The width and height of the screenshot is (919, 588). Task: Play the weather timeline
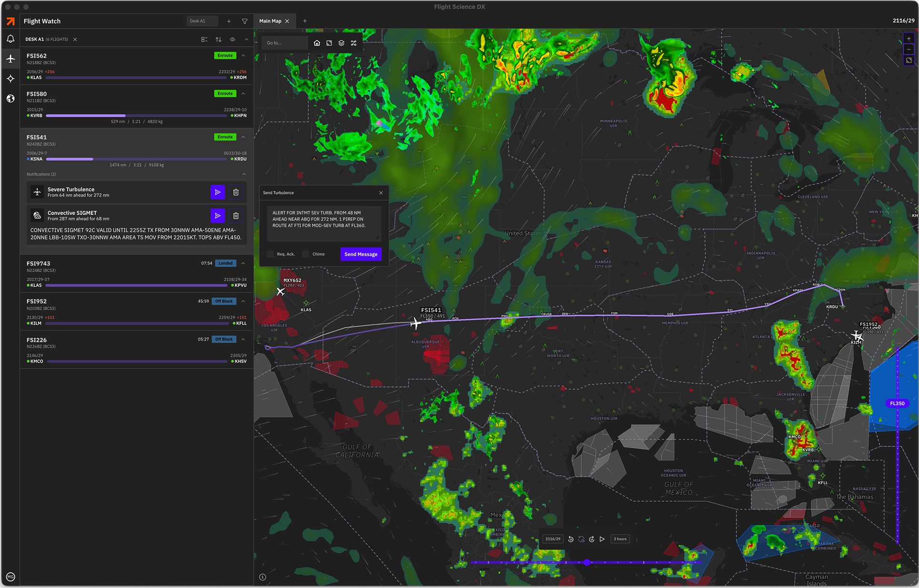point(602,539)
